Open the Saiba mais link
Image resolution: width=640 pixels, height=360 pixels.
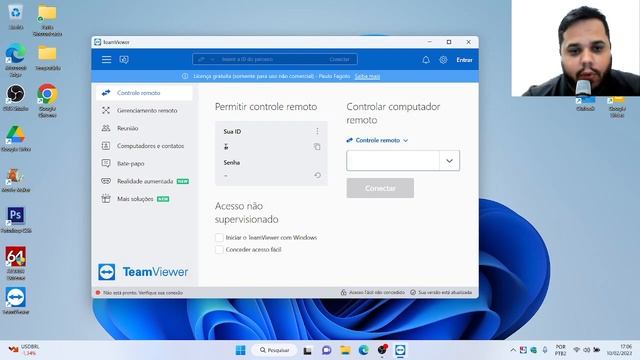pos(367,76)
